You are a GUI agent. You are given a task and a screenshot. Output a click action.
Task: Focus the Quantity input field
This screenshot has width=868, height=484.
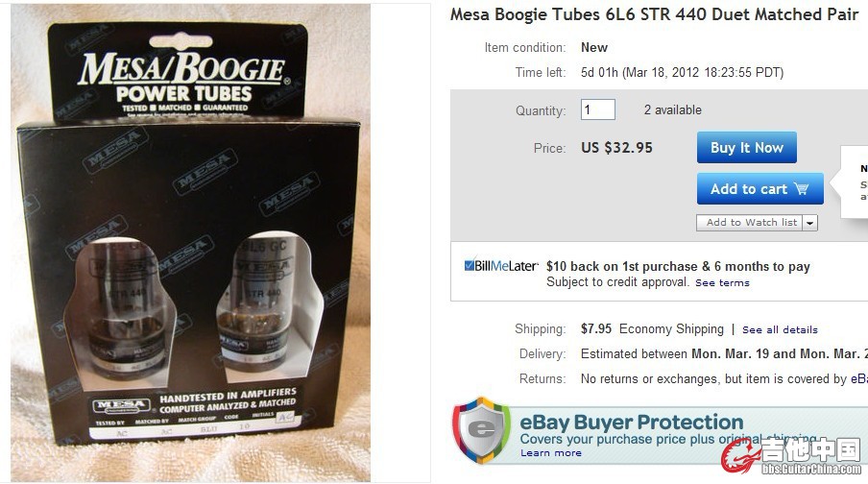[598, 109]
